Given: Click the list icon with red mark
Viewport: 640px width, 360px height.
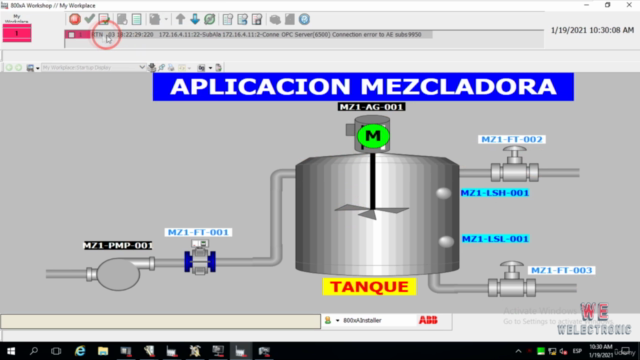Looking at the screenshot, I should pyautogui.click(x=257, y=19).
